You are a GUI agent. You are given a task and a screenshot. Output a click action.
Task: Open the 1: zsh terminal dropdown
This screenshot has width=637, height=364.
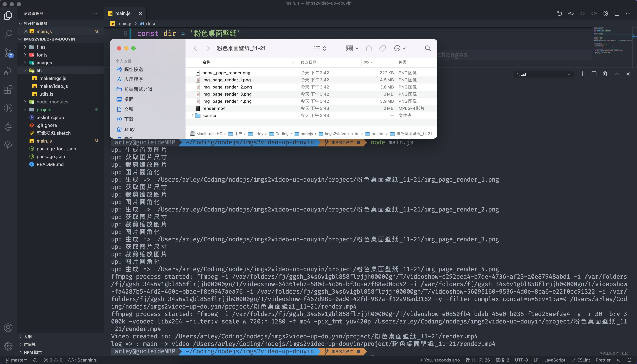pyautogui.click(x=543, y=74)
